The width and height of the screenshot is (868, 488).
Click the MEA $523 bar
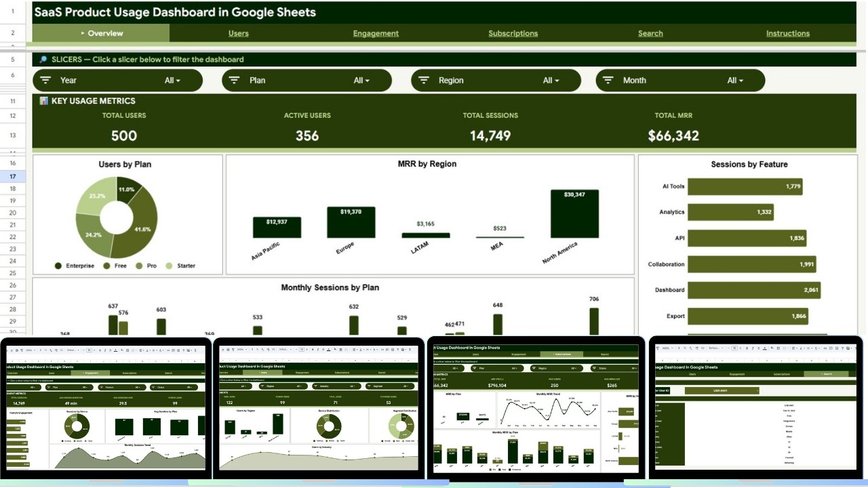[500, 237]
